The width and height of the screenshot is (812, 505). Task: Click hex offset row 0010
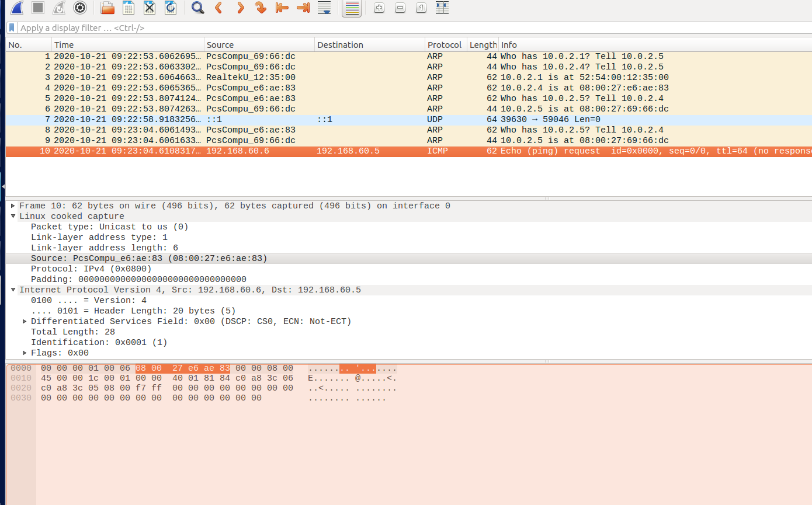(x=21, y=378)
